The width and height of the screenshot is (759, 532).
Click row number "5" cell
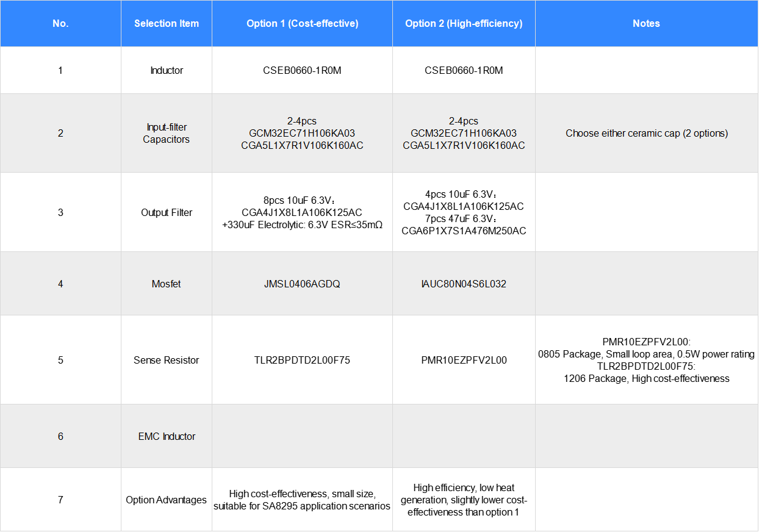click(60, 360)
